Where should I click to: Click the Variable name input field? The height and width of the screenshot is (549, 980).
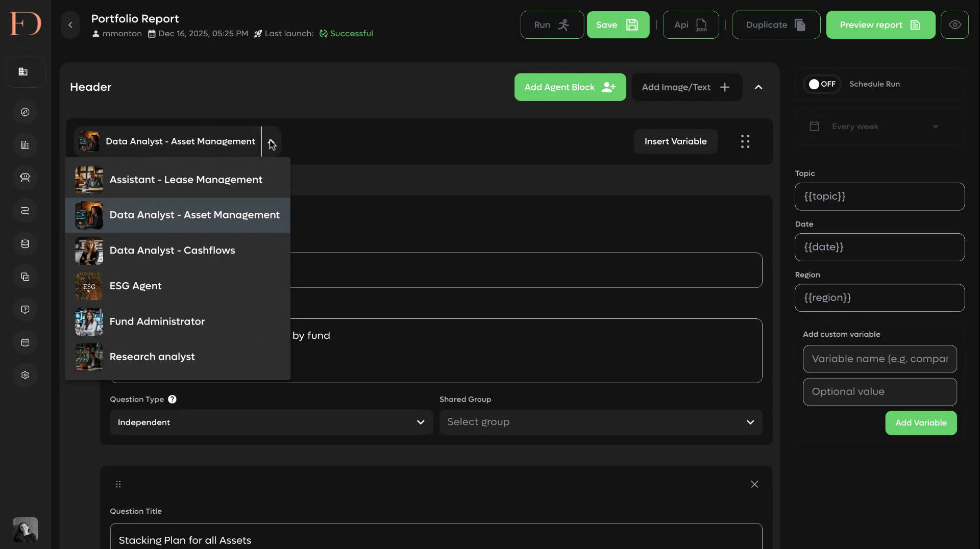(879, 359)
